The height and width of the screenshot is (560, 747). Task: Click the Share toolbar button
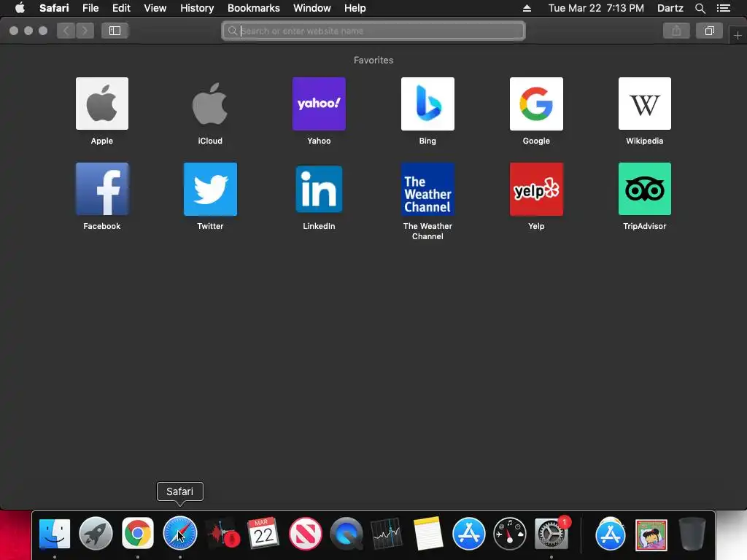676,31
